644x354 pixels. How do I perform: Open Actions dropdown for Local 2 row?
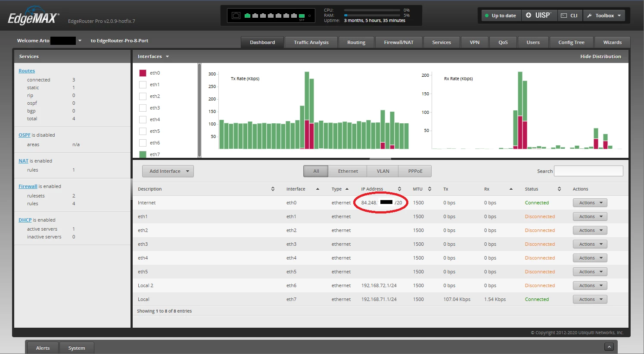(590, 285)
